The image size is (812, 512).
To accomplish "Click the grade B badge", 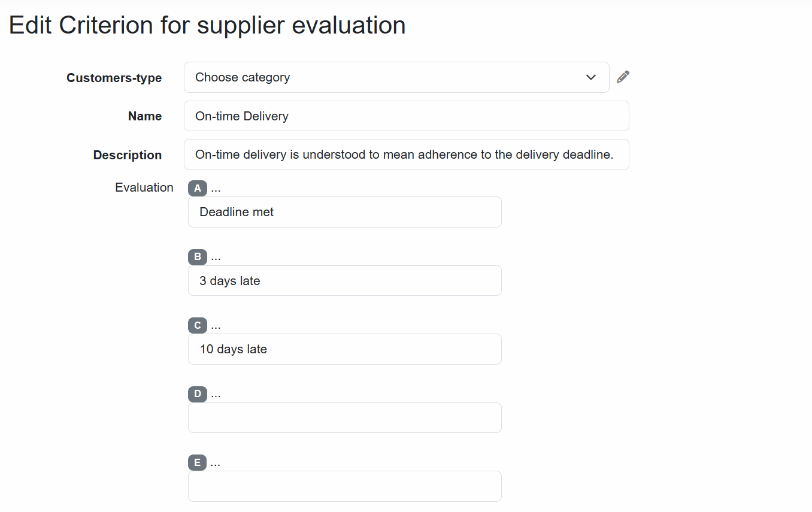I will tap(198, 257).
